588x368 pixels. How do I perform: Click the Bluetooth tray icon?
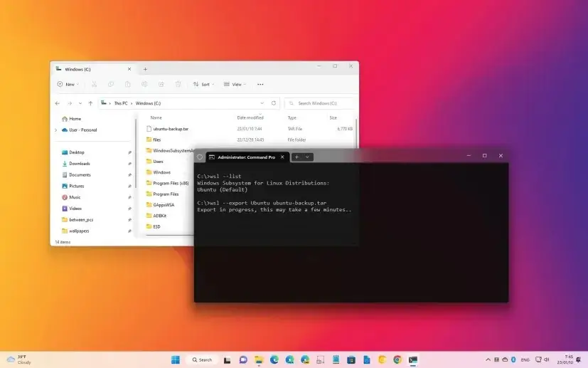(x=513, y=359)
